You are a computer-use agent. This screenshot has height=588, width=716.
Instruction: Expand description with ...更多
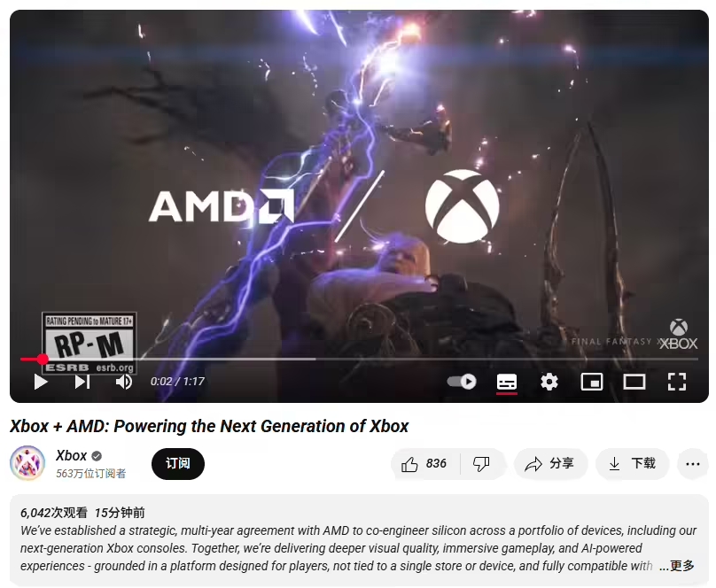[x=677, y=566]
